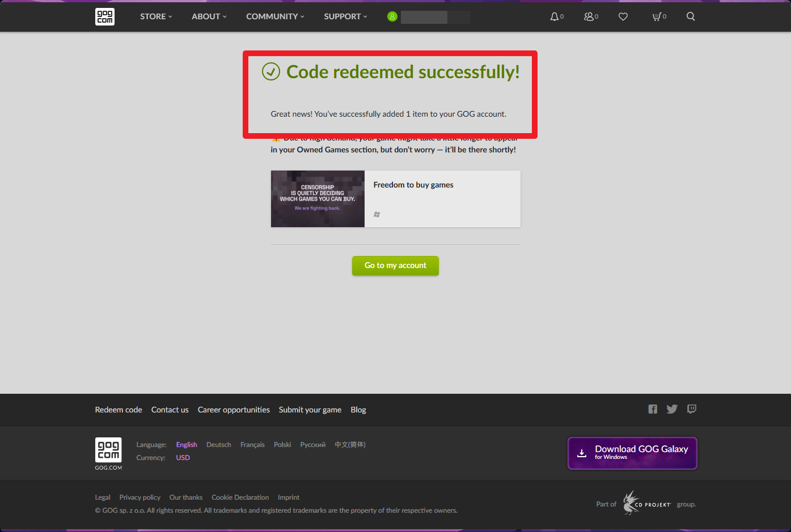
Task: Switch language to Русский
Action: 313,445
